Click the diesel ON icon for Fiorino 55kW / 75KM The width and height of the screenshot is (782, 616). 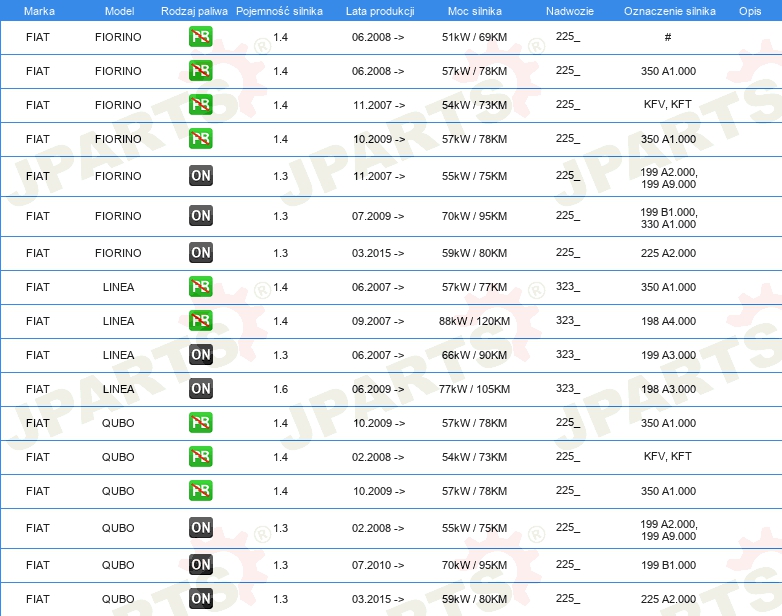point(200,176)
